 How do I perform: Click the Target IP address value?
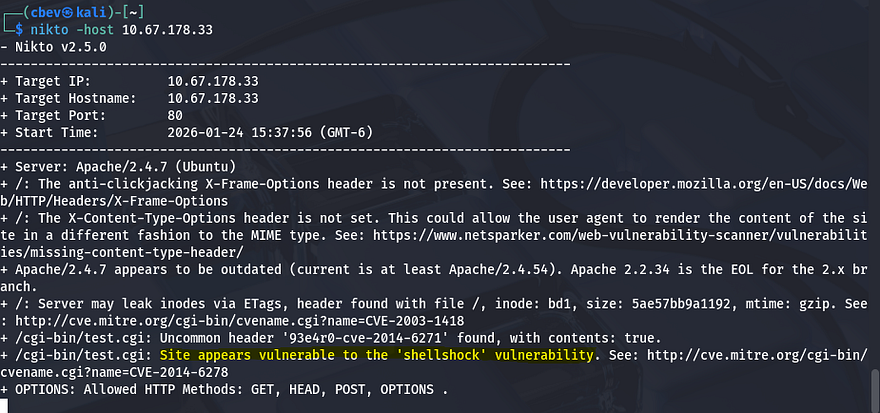(215, 82)
